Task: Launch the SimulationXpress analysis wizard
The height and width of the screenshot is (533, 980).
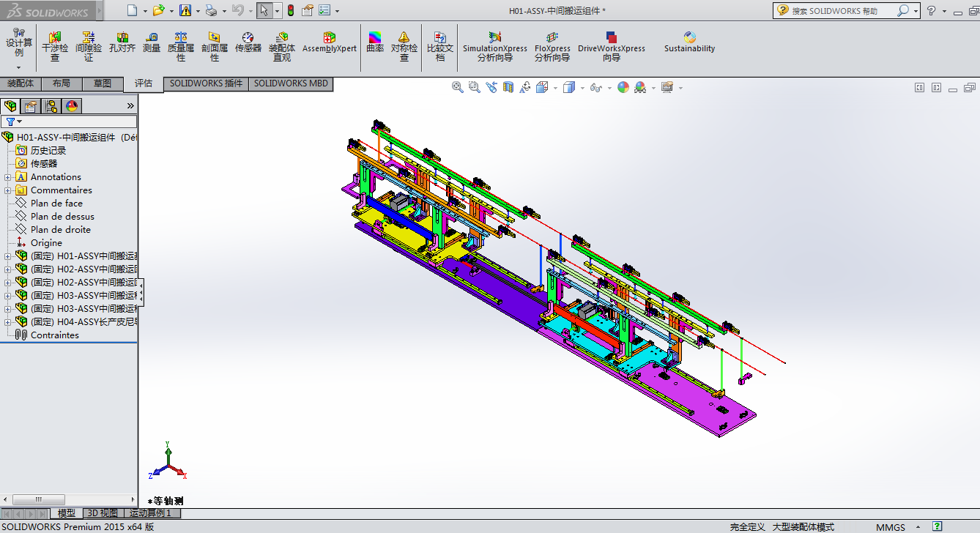Action: pos(494,44)
